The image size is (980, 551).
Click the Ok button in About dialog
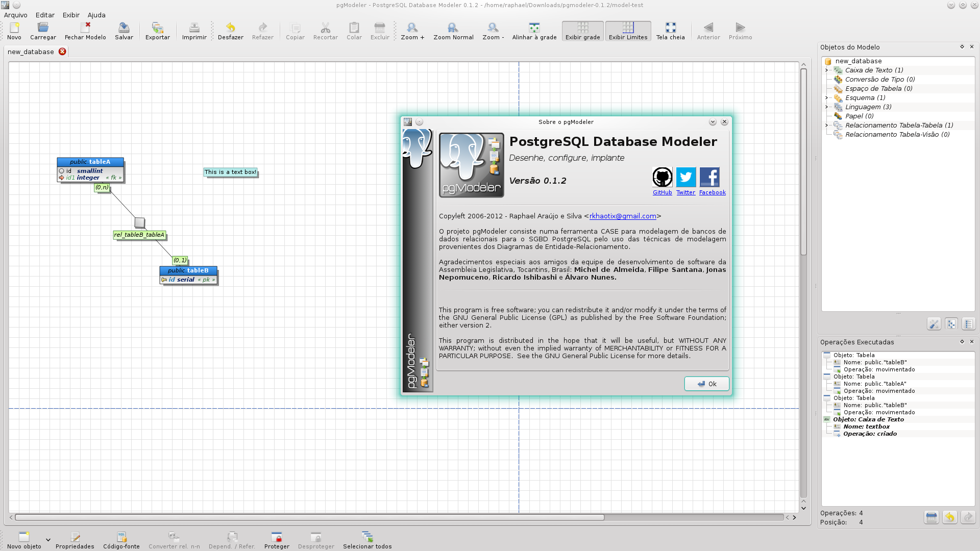707,384
